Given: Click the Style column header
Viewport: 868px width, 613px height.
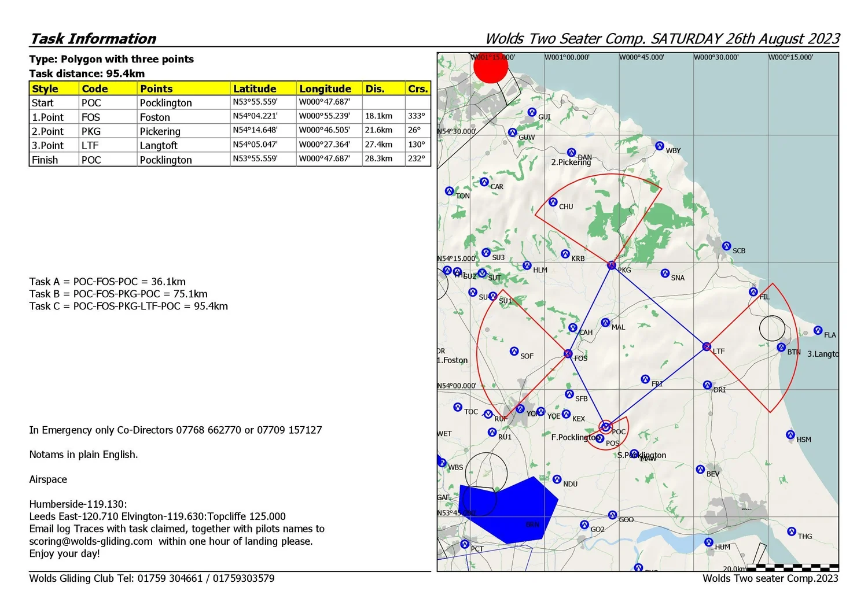Looking at the screenshot, I should point(46,88).
